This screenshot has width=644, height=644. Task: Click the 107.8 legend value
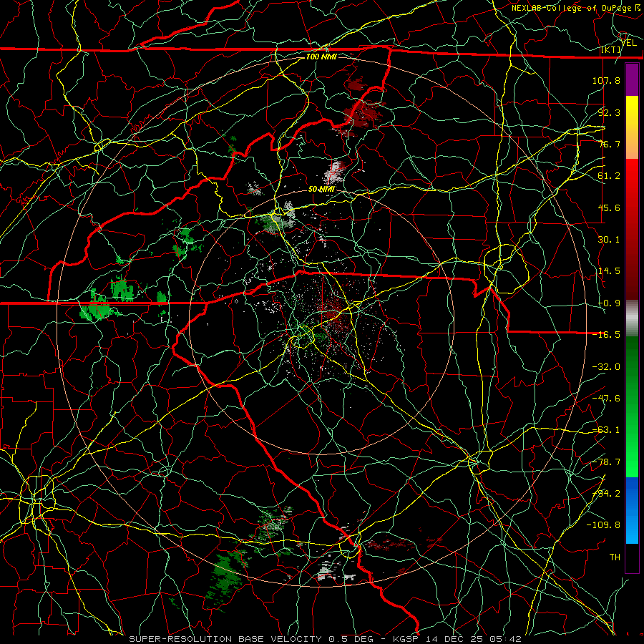point(606,80)
